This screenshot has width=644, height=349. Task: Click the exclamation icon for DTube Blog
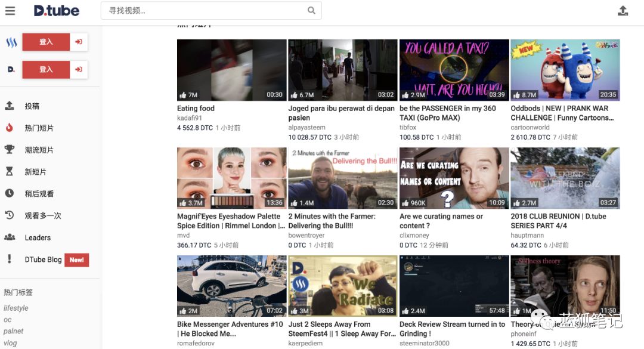coord(10,258)
